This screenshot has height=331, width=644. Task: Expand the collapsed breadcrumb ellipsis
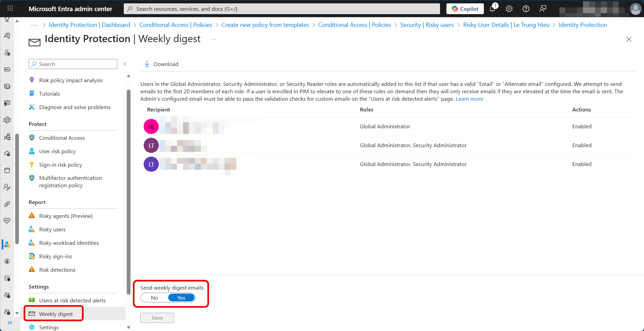coord(34,25)
